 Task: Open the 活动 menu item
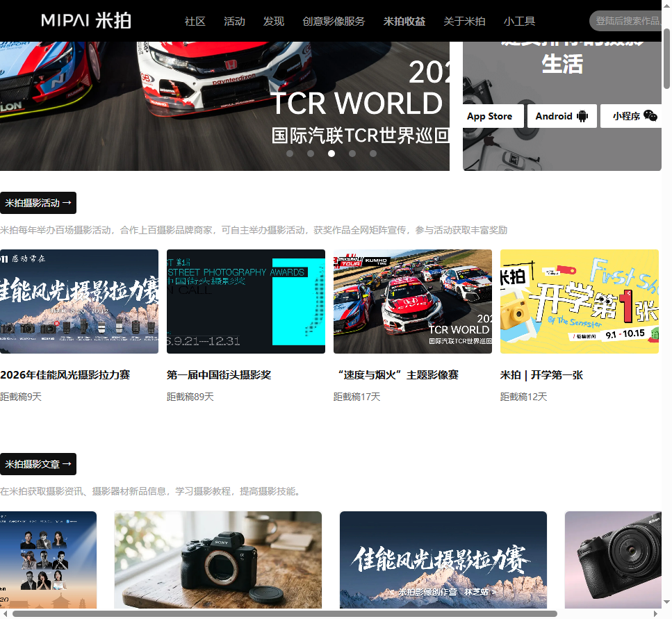click(234, 21)
